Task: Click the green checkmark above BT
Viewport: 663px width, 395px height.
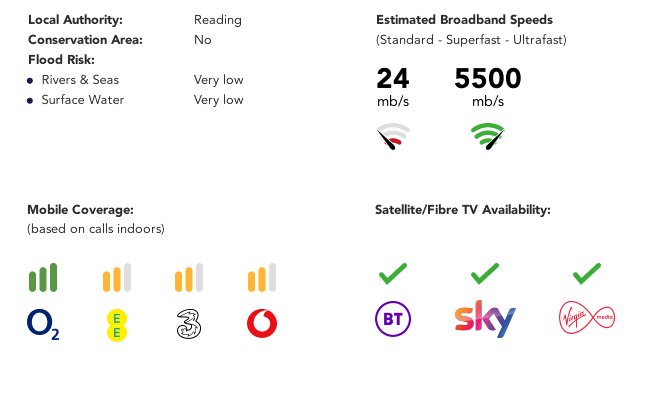Action: [393, 273]
